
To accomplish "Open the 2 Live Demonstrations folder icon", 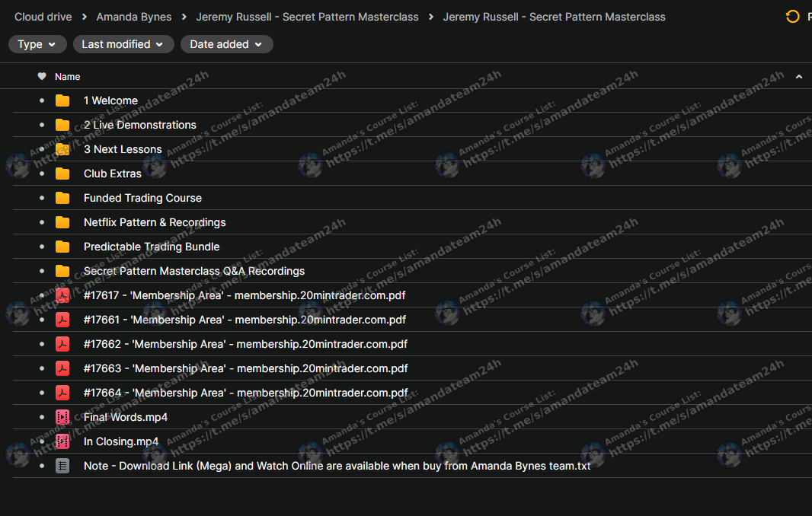I will (62, 125).
